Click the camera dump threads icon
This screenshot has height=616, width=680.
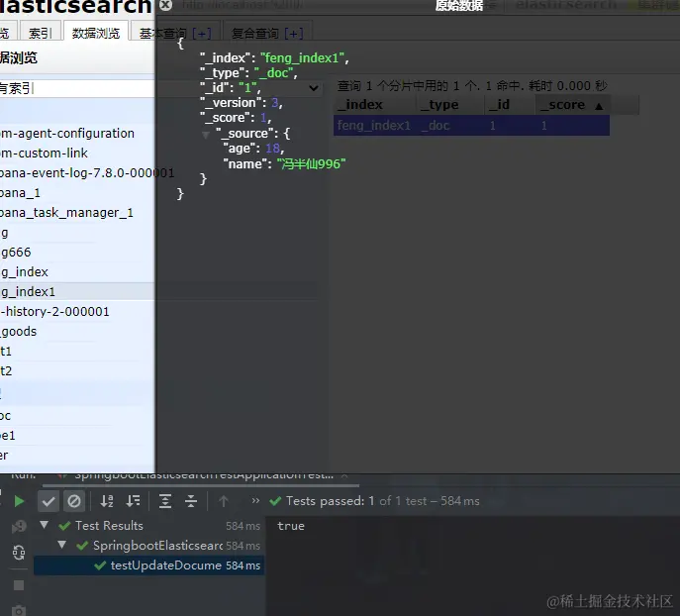click(x=19, y=611)
